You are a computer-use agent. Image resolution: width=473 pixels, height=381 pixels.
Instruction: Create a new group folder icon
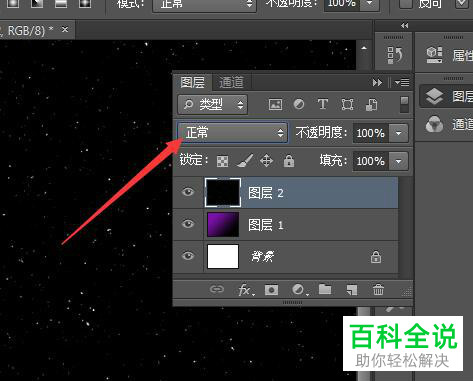pyautogui.click(x=325, y=289)
